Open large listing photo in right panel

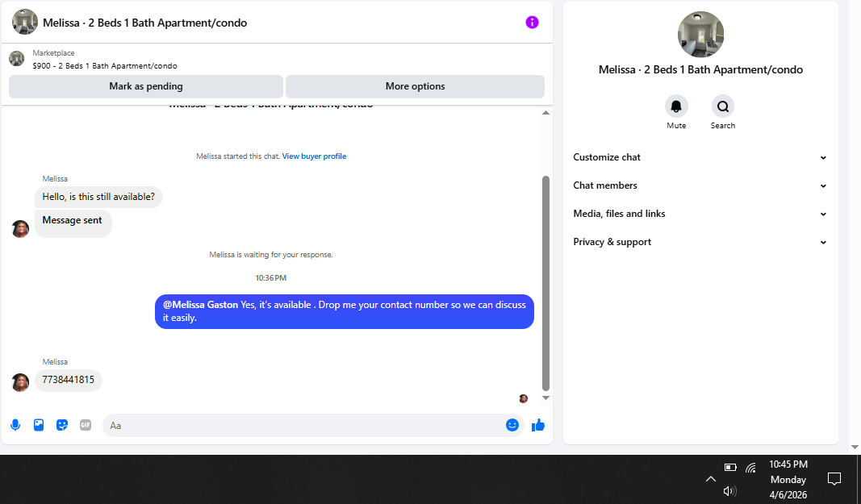point(700,35)
